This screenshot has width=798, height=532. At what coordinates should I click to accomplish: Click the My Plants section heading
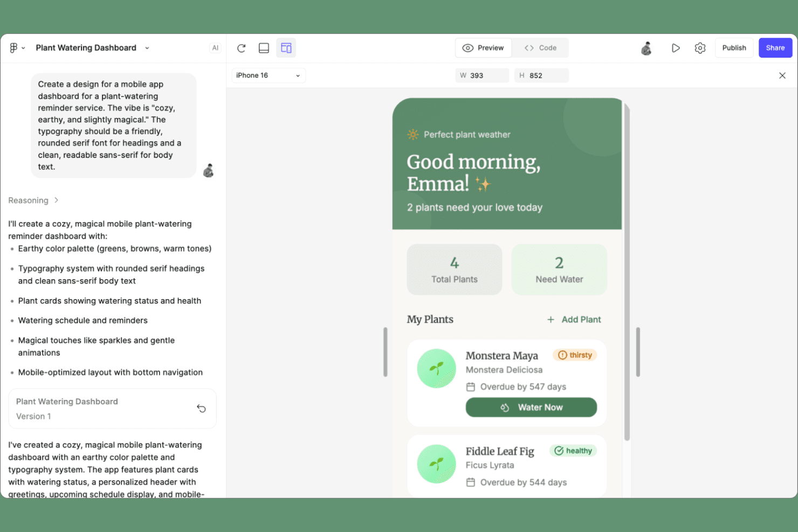[430, 320]
